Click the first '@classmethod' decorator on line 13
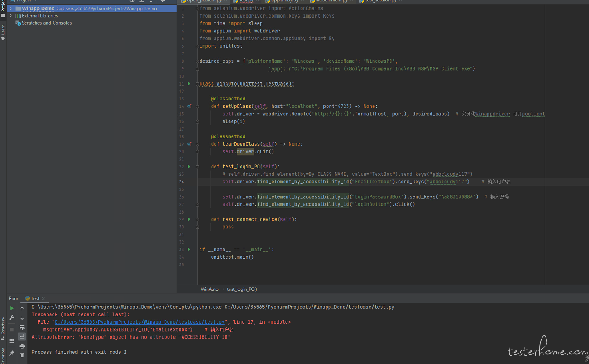Viewport: 589px width, 364px height. point(228,99)
